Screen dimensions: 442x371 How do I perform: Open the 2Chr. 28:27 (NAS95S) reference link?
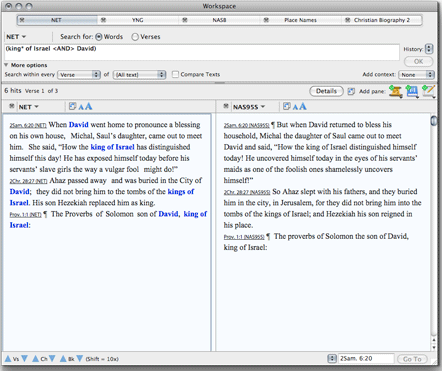pyautogui.click(x=247, y=193)
